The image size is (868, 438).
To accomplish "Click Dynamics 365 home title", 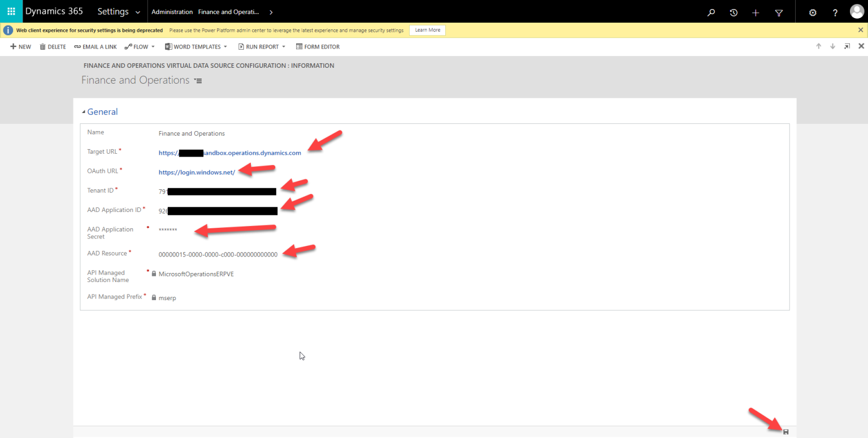I will coord(54,11).
